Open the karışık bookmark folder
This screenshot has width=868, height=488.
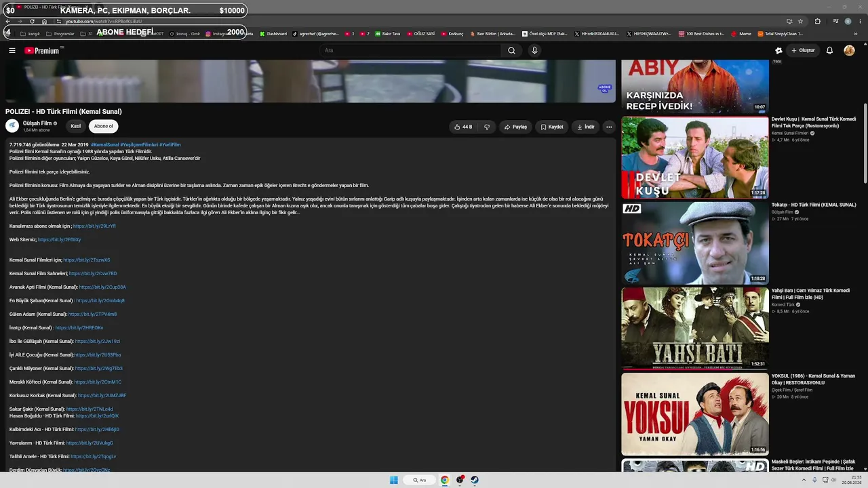(31, 34)
